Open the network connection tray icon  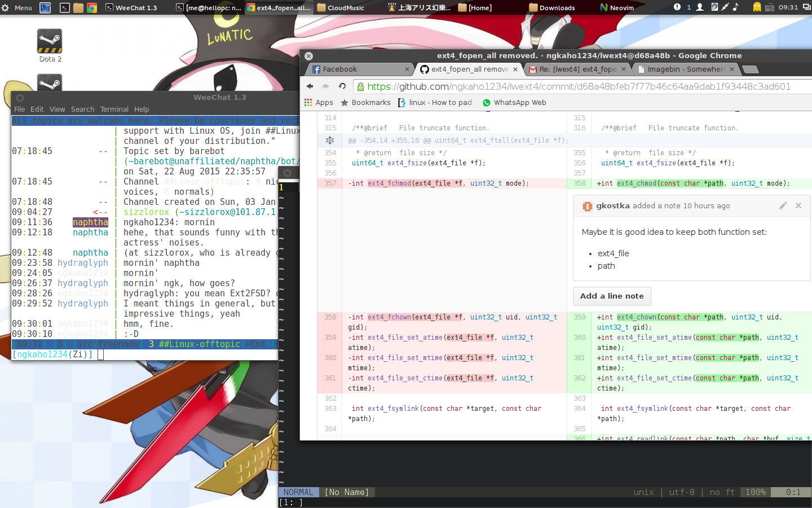pos(725,7)
